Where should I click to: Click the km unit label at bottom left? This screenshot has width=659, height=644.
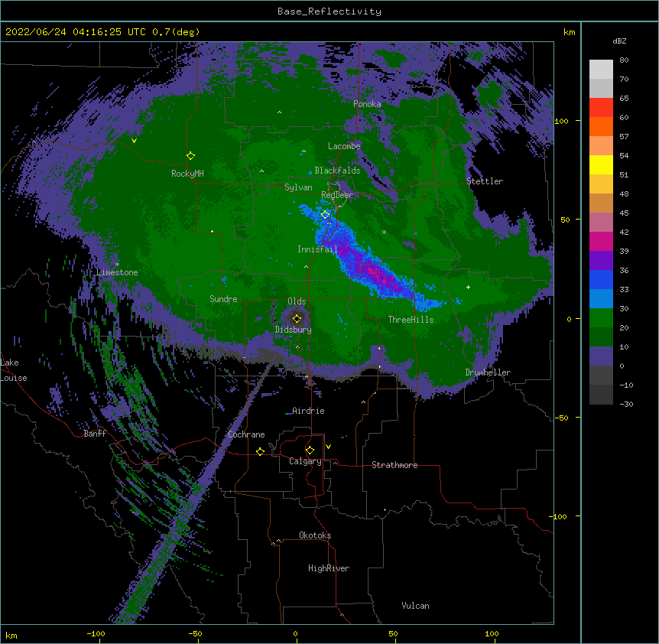[x=11, y=635]
